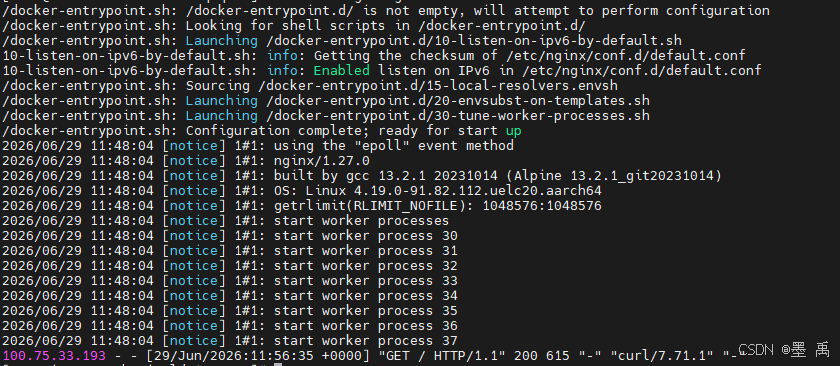Click the green "up" word
Screen dimensions: 840x366
pyautogui.click(x=513, y=131)
